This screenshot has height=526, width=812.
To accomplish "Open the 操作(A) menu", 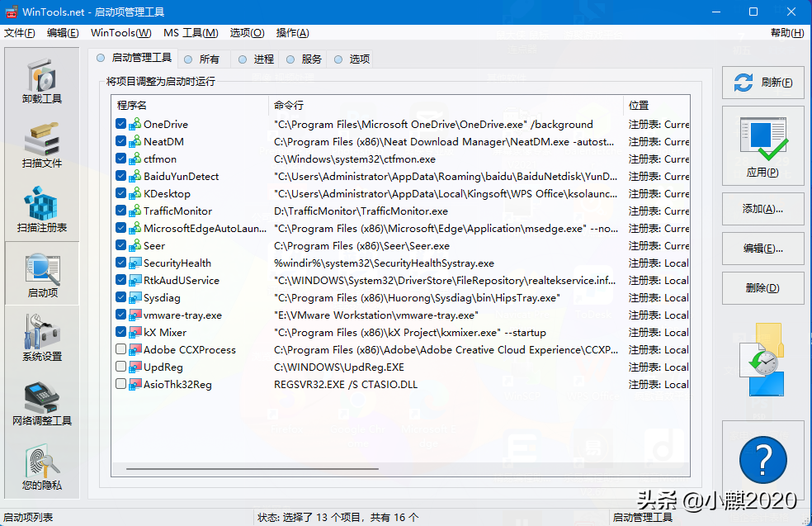I will (293, 33).
